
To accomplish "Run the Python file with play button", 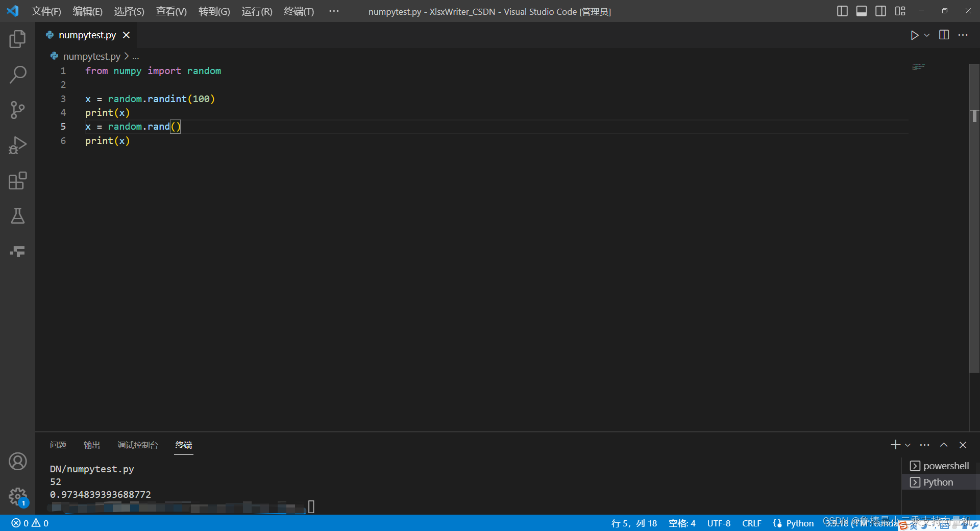I will tap(914, 35).
